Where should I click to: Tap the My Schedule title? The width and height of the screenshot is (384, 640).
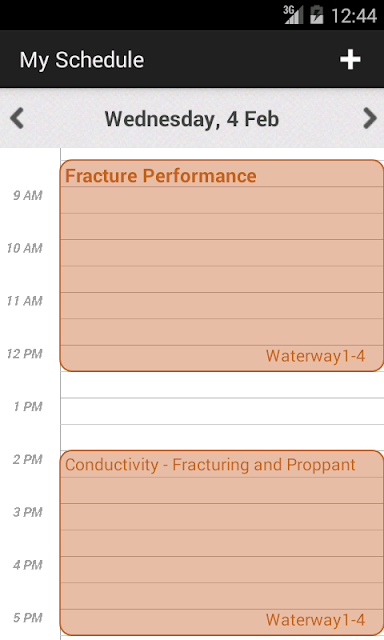(x=82, y=60)
